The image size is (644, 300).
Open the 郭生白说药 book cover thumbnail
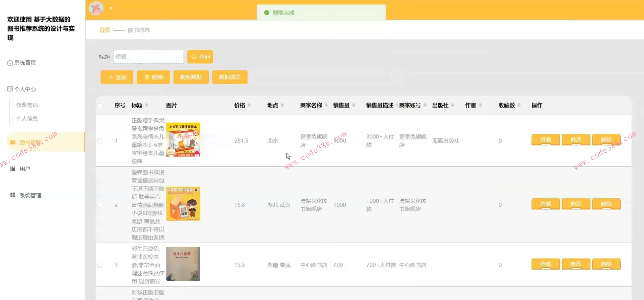tap(183, 264)
